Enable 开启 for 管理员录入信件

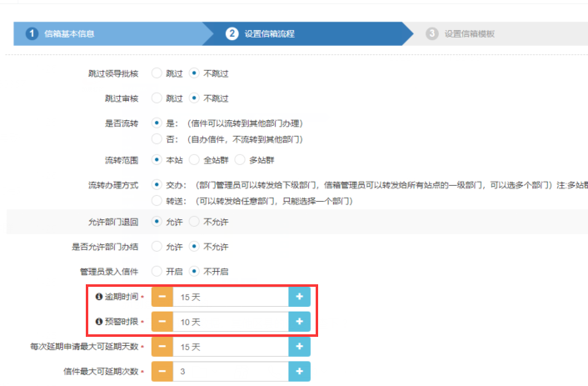tap(156, 271)
